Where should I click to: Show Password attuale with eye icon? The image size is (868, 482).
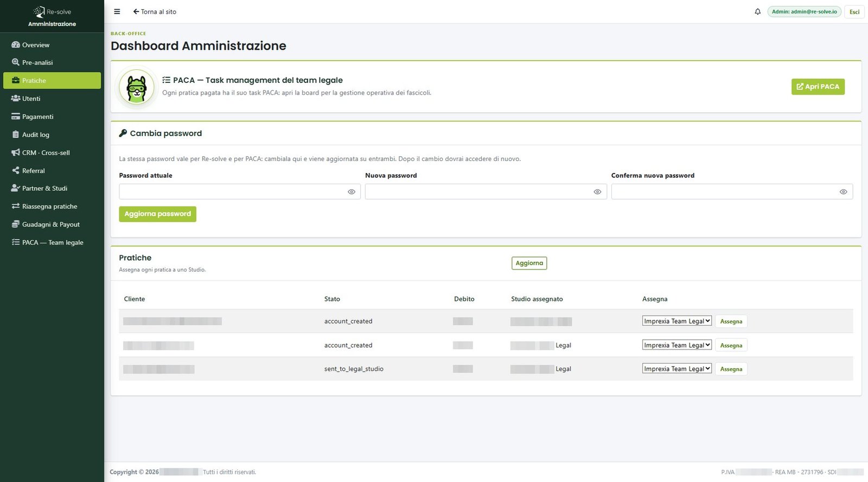(352, 192)
